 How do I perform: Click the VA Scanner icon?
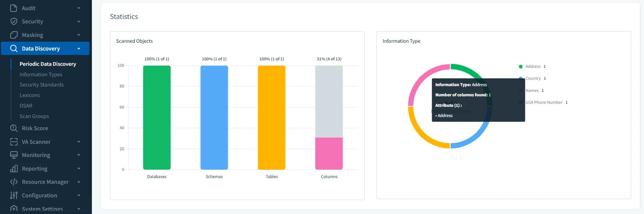(14, 142)
